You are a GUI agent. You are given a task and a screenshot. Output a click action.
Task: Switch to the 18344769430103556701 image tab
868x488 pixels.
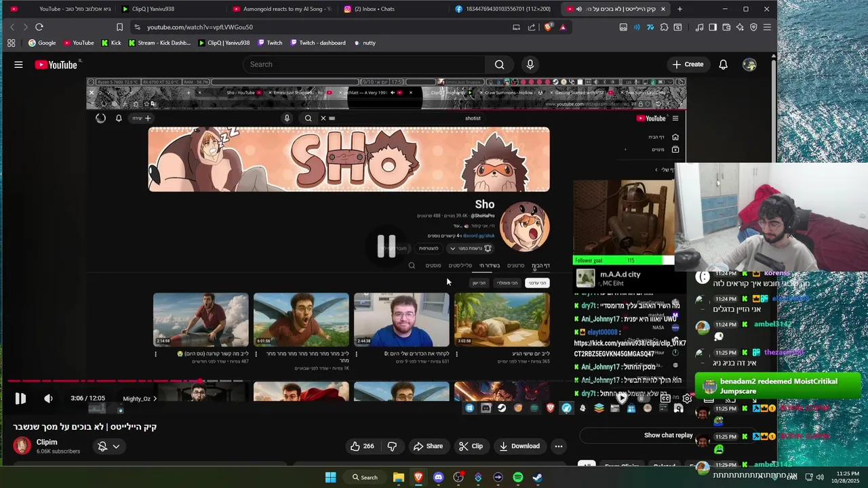503,9
